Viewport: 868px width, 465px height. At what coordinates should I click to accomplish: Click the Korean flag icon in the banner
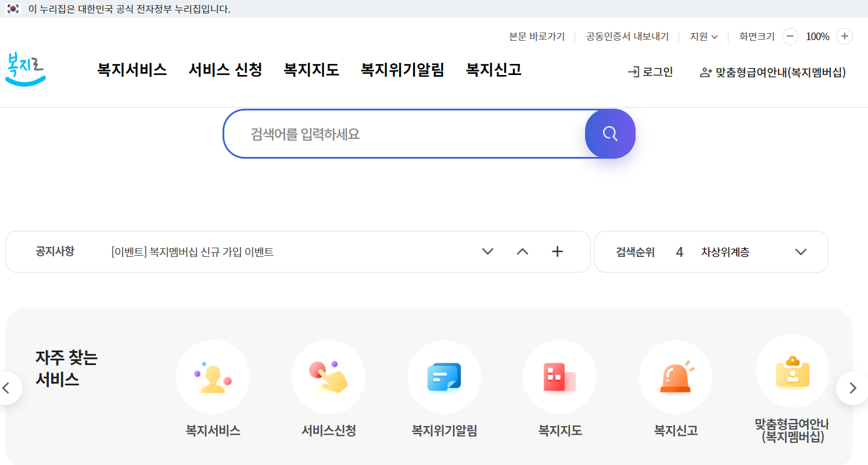[x=13, y=9]
